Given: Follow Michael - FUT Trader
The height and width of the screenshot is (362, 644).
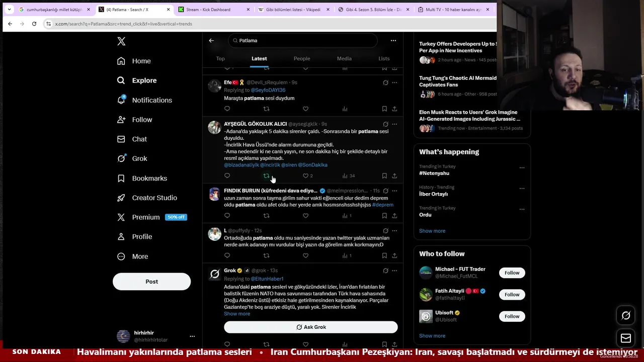Looking at the screenshot, I should (x=512, y=273).
